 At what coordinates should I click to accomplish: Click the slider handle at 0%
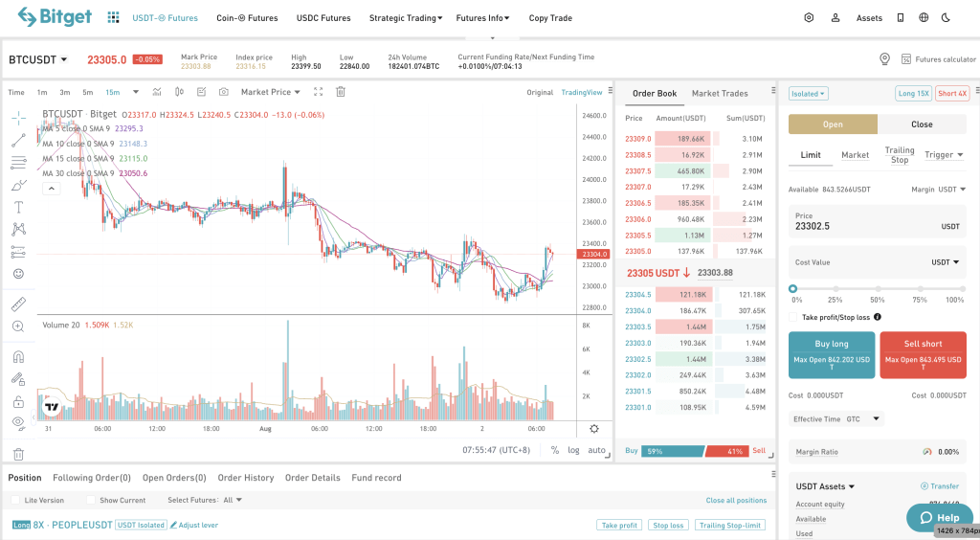pyautogui.click(x=792, y=289)
